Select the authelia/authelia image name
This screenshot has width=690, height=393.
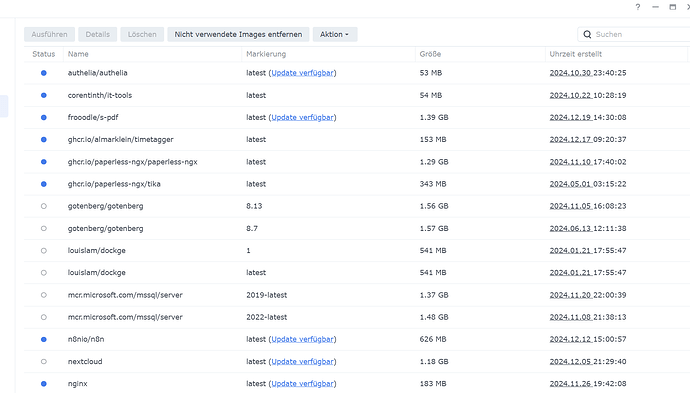click(97, 73)
